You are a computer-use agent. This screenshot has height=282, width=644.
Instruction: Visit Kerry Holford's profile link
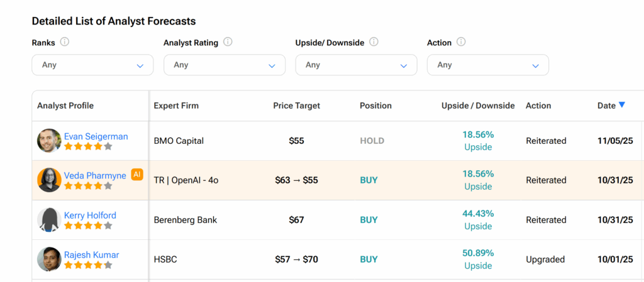(90, 215)
